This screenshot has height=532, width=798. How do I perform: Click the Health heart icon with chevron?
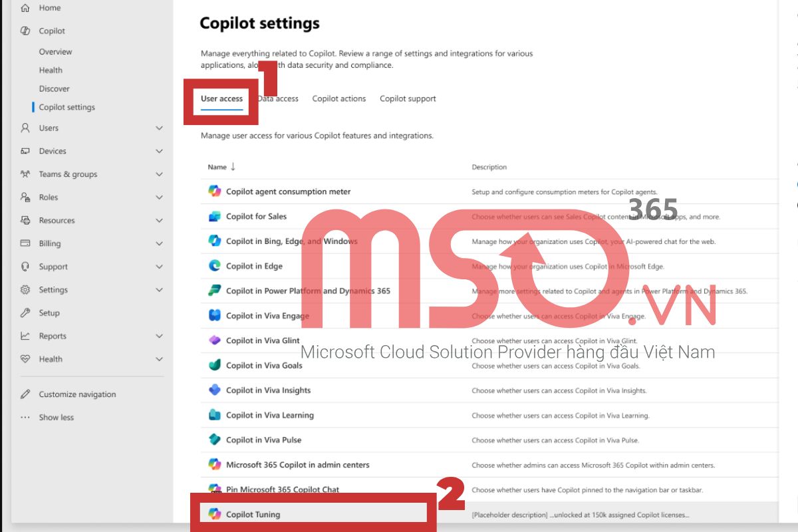tap(25, 359)
